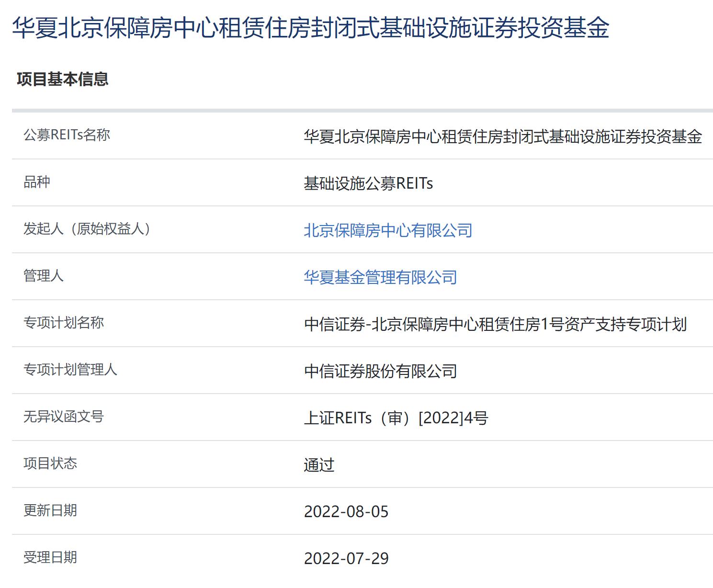Click the 专项计划名称 row label
Viewport: 713px width, 588px height.
pyautogui.click(x=64, y=323)
